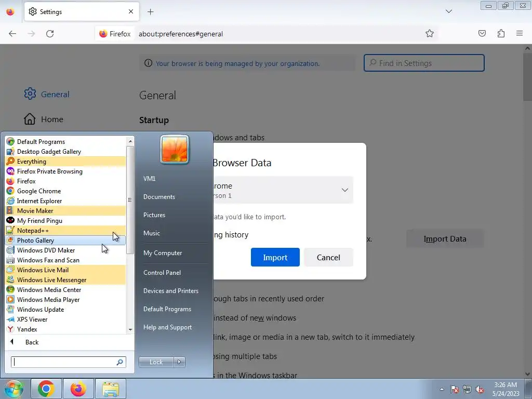Open the Action Center flag tray icon
The height and width of the screenshot is (399, 532).
pyautogui.click(x=455, y=389)
